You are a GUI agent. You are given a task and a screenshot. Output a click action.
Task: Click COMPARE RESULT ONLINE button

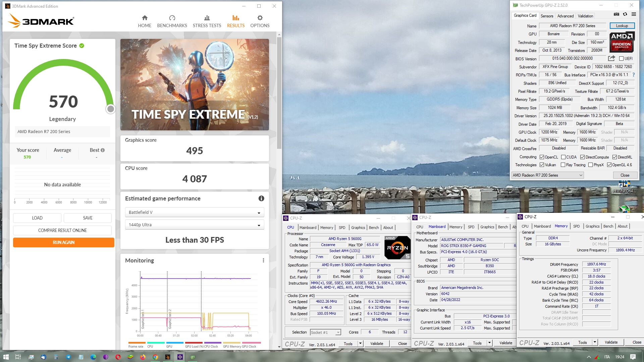click(62, 230)
